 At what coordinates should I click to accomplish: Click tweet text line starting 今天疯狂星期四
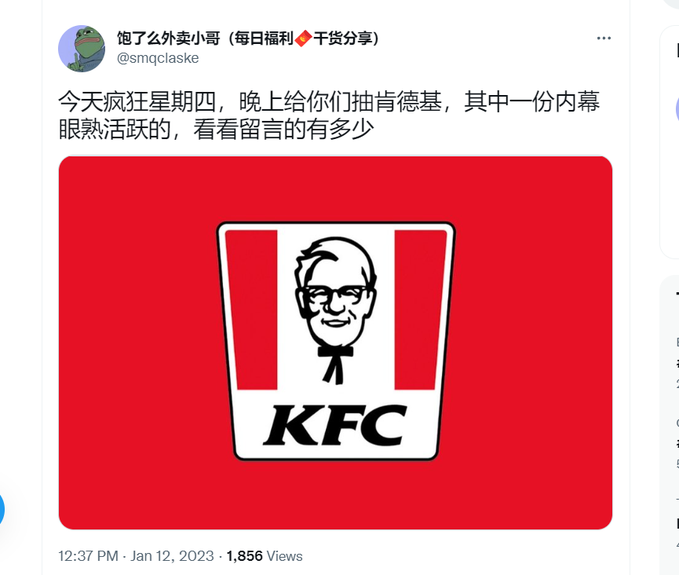click(x=329, y=102)
